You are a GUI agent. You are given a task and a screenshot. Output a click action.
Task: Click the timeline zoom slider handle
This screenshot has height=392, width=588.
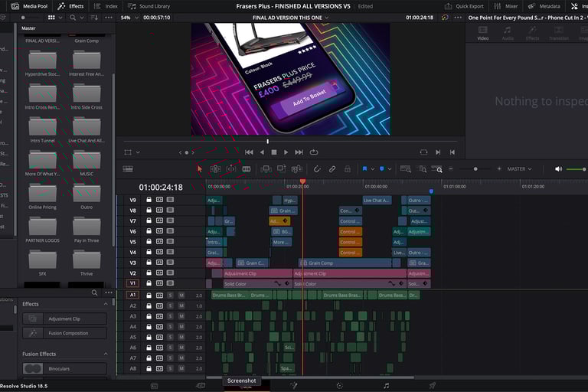coord(475,169)
